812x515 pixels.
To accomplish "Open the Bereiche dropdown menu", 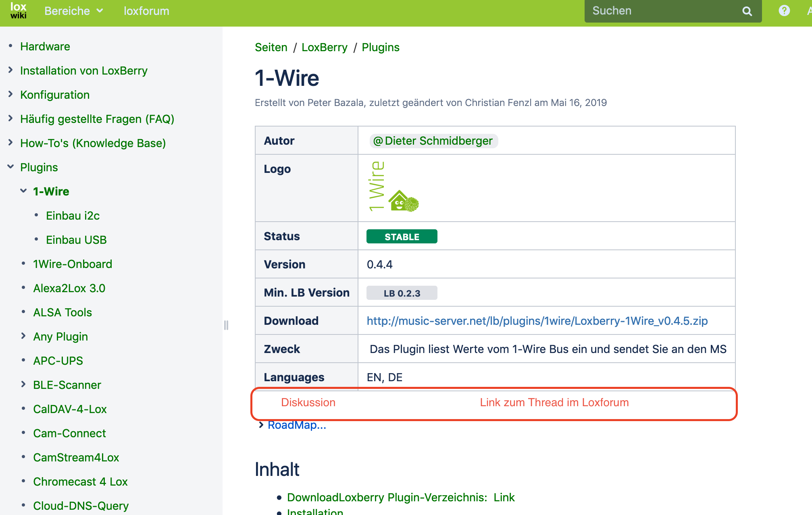I will point(73,11).
